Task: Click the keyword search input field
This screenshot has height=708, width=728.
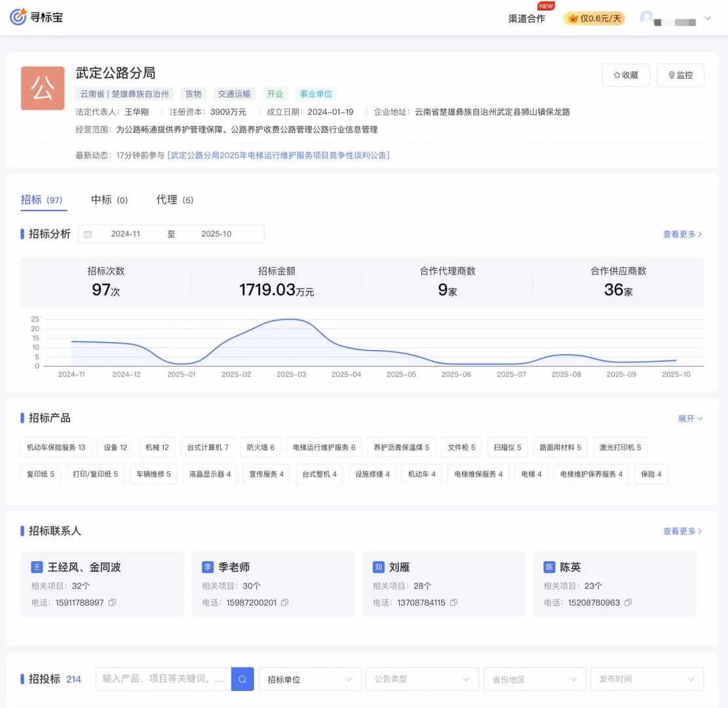Action: point(164,679)
